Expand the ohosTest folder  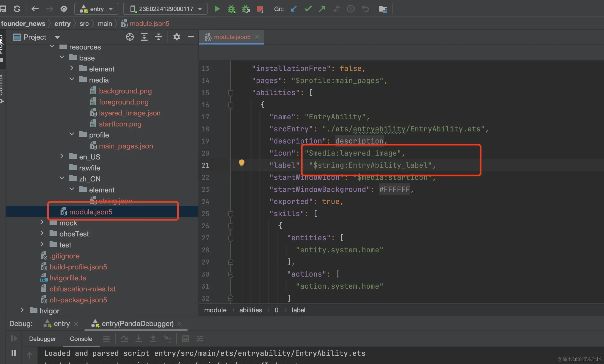(42, 233)
